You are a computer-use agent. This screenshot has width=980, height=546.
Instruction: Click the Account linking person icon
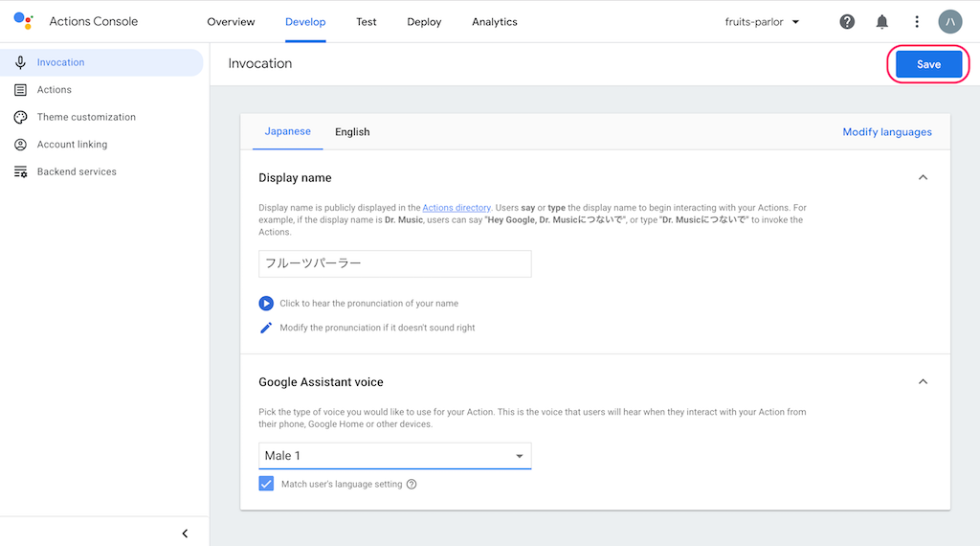click(21, 145)
